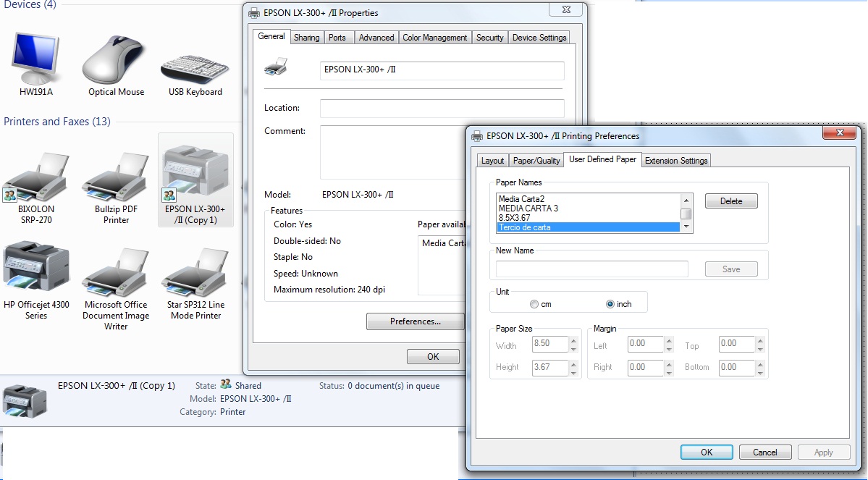Click the Comment text box

tap(393, 152)
